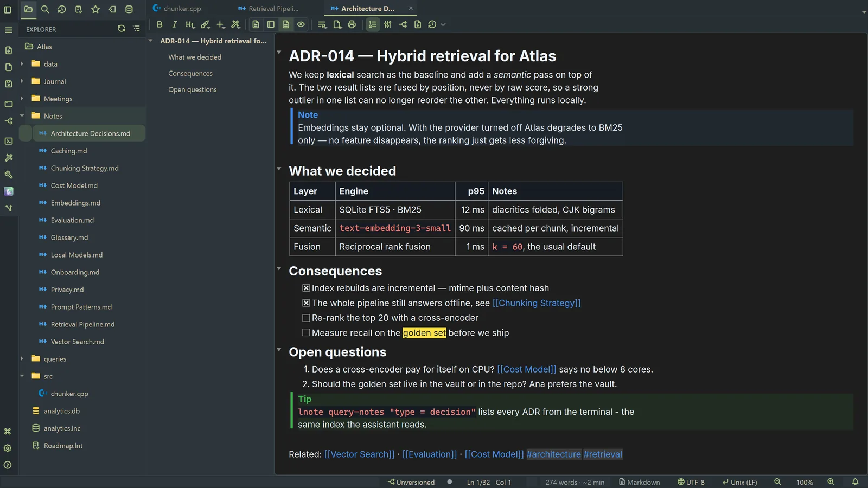This screenshot has height=488, width=868.
Task: Open the hamburger menu above the icon strip
Action: [9, 30]
